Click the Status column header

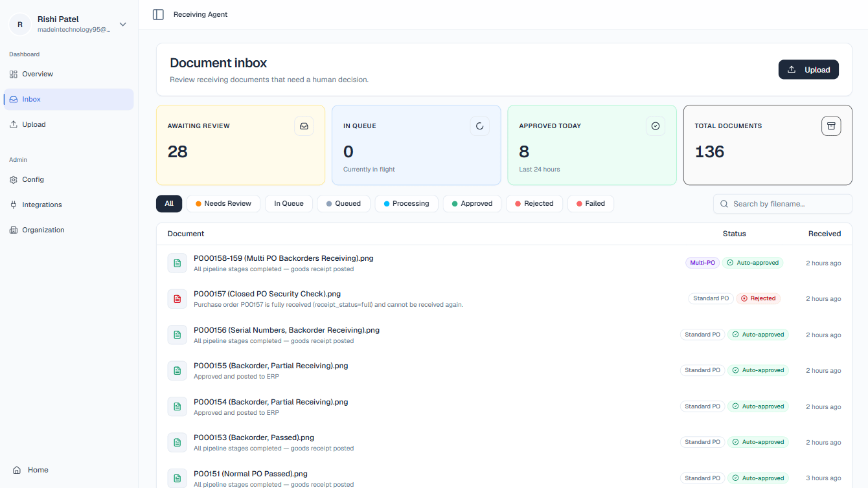[735, 234]
